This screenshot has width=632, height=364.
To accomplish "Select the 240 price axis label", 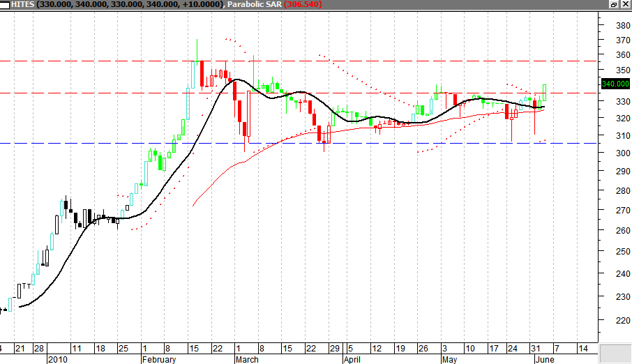I will 623,274.
